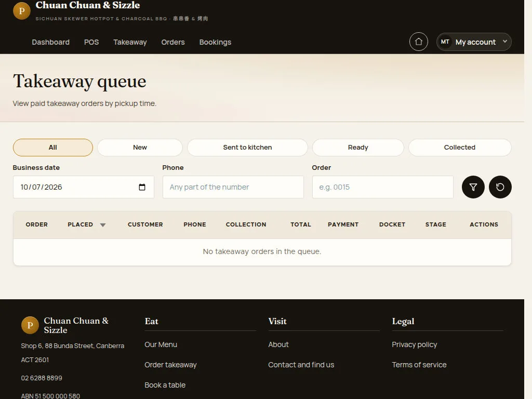Screen dimensions: 532x399
Task: Focus the Phone search field
Action: pyautogui.click(x=233, y=187)
